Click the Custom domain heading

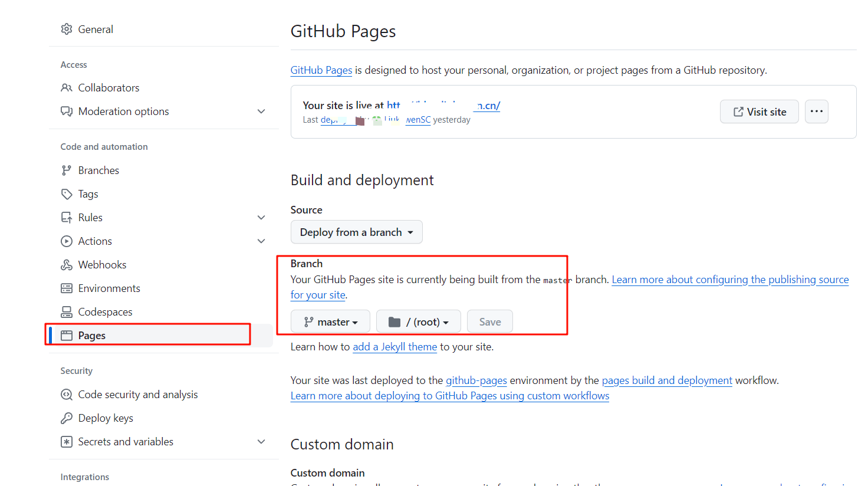point(342,444)
